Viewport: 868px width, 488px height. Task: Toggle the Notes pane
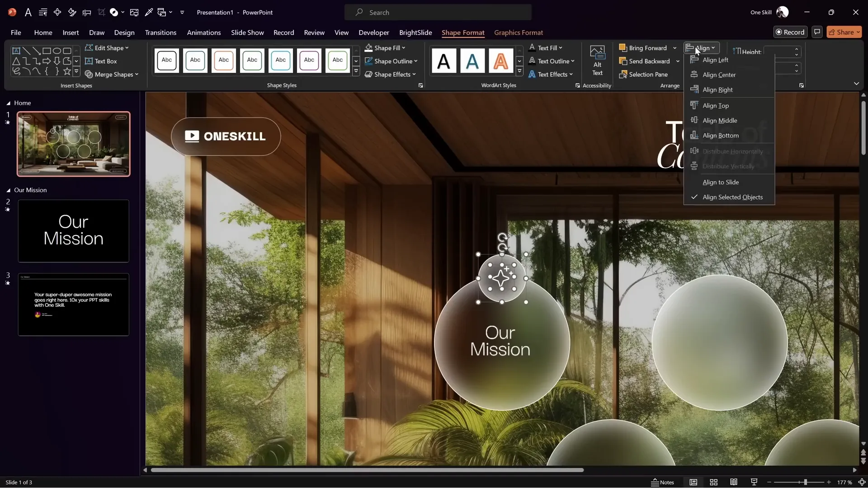(662, 482)
